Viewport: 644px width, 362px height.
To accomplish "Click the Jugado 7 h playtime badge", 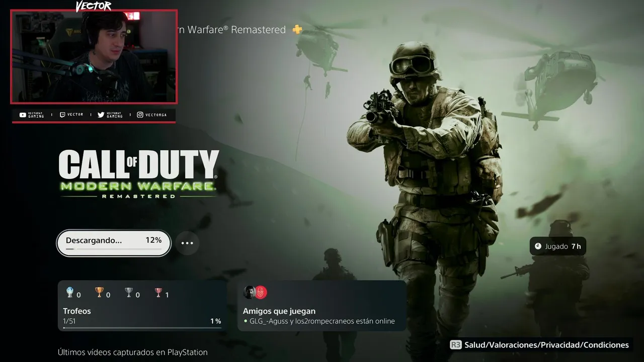I will (558, 246).
